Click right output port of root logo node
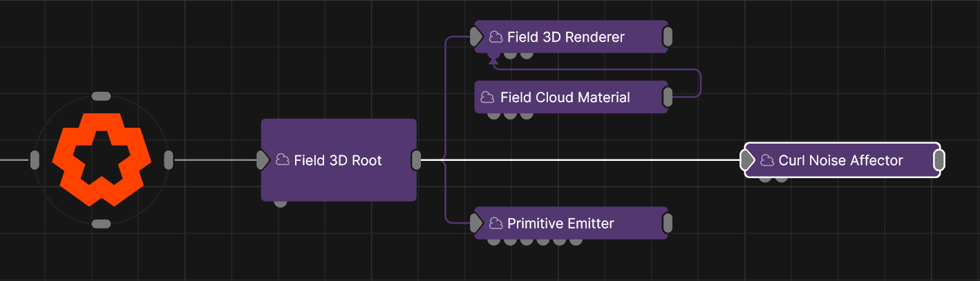This screenshot has height=281, width=980. [169, 160]
